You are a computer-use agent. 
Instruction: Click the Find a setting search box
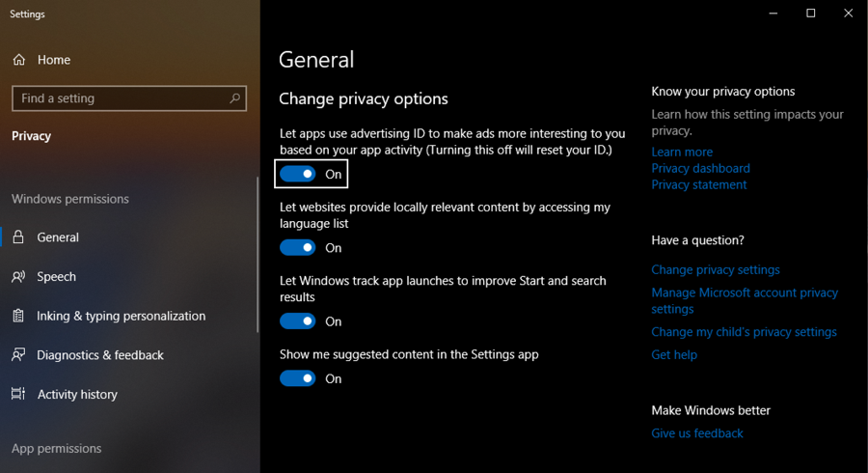point(129,98)
